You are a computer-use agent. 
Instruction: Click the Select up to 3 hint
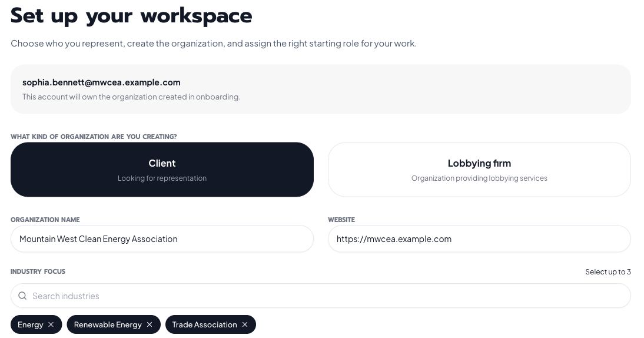tap(608, 272)
